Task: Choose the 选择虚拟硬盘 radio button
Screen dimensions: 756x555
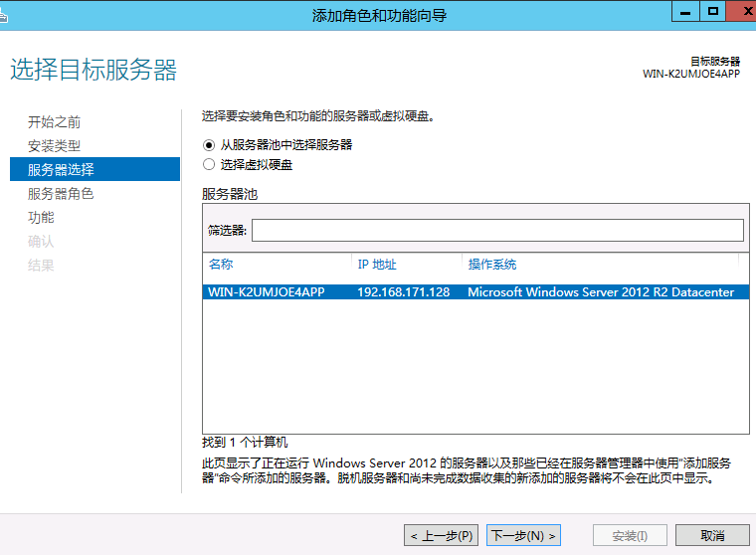Action: [209, 165]
